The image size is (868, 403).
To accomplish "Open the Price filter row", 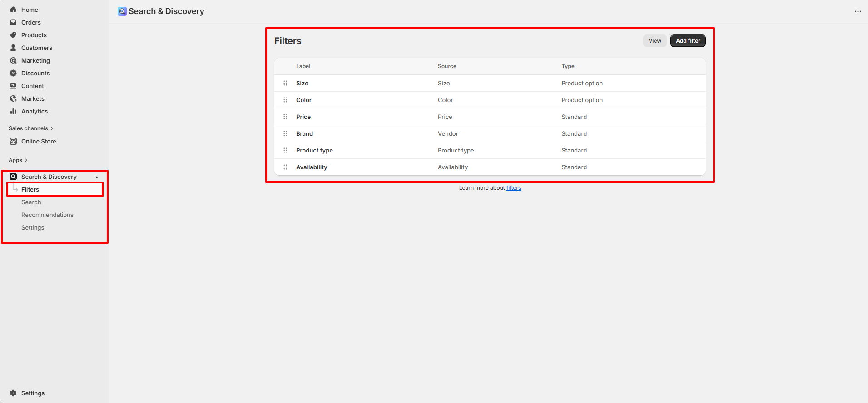I will 490,117.
